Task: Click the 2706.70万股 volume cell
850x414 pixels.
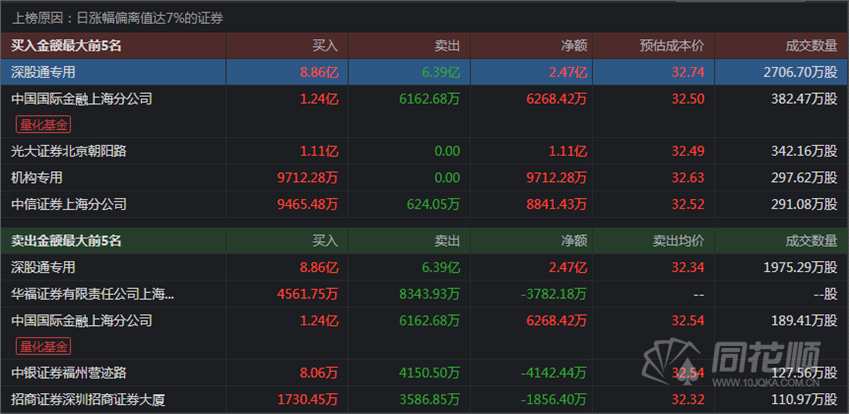Action: coord(800,73)
